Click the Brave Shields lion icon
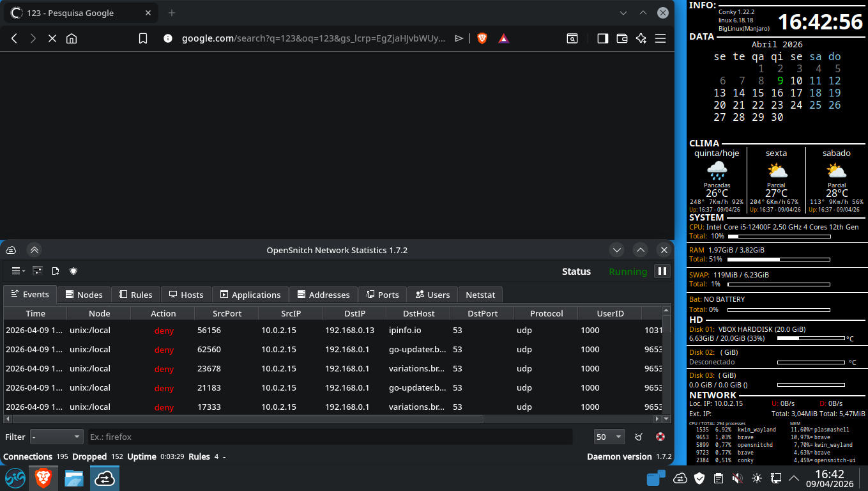 pyautogui.click(x=482, y=38)
